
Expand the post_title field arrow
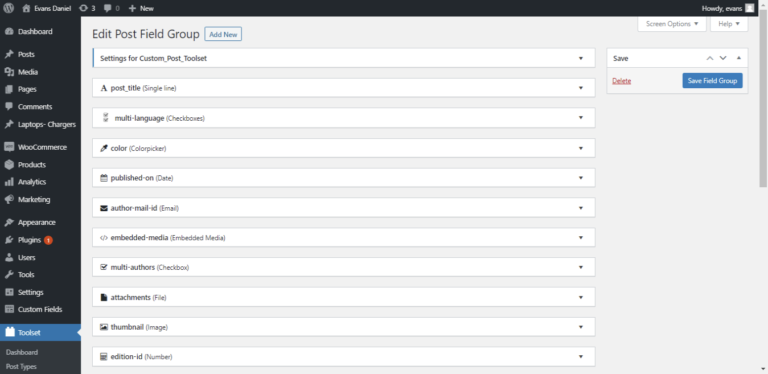coord(581,88)
